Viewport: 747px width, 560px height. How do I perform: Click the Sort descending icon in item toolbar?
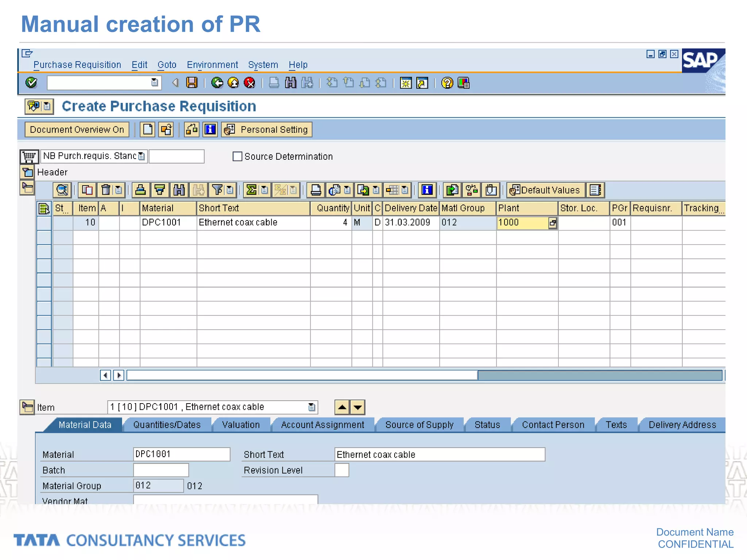point(160,190)
